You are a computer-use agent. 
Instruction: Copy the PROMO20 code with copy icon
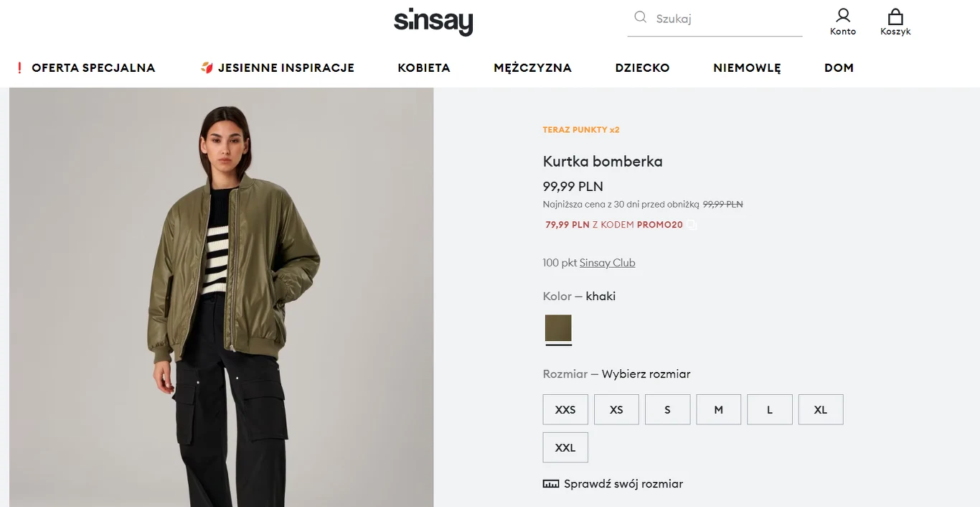pos(692,225)
